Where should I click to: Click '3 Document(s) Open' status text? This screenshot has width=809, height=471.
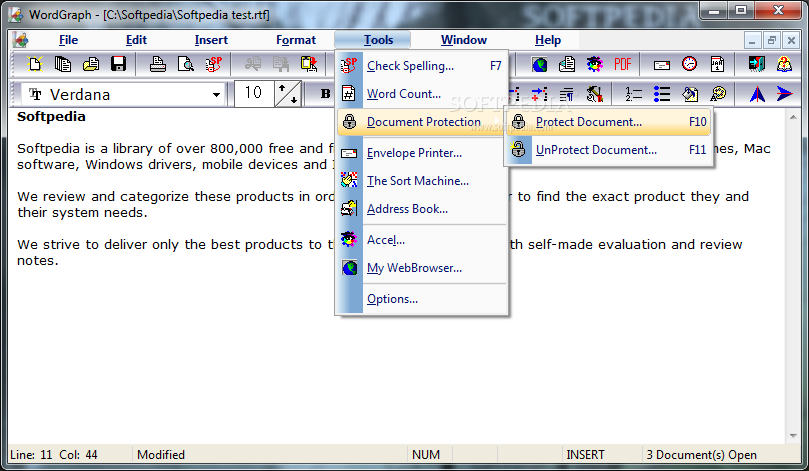[x=701, y=454]
